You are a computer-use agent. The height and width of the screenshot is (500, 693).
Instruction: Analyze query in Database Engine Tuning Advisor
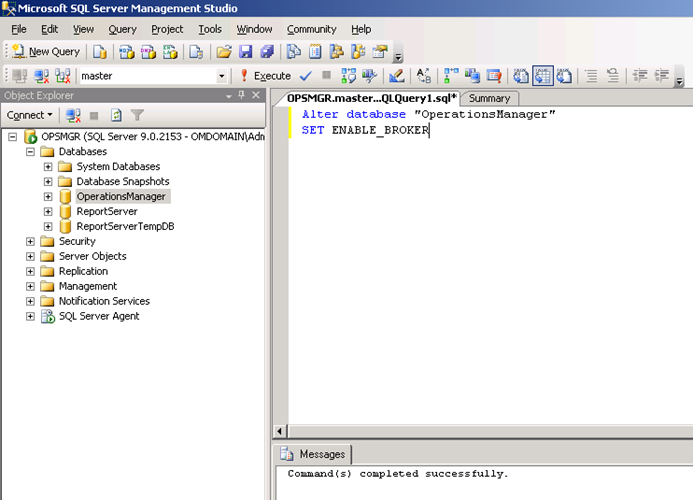point(369,76)
